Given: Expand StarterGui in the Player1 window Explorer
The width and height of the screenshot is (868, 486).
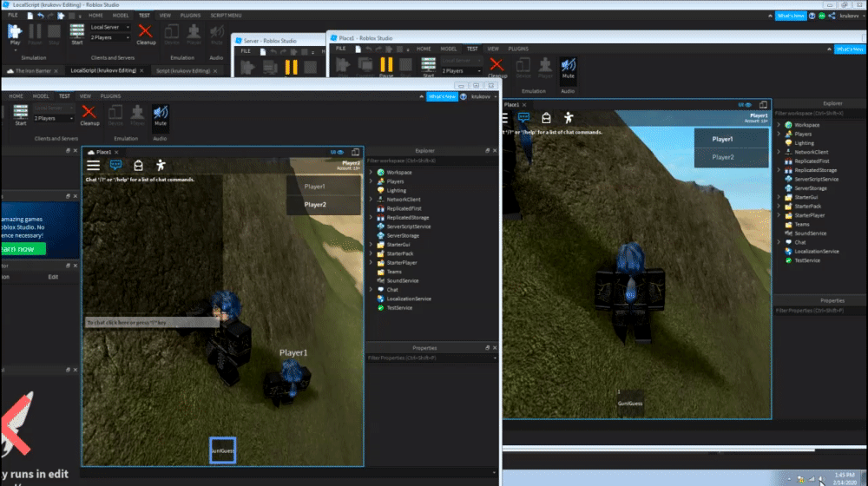Looking at the screenshot, I should [x=779, y=197].
